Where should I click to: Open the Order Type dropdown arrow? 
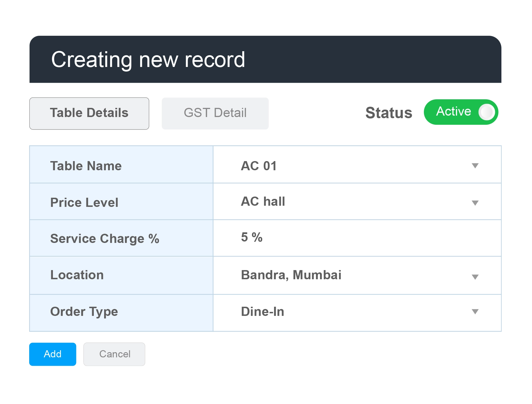tap(475, 312)
